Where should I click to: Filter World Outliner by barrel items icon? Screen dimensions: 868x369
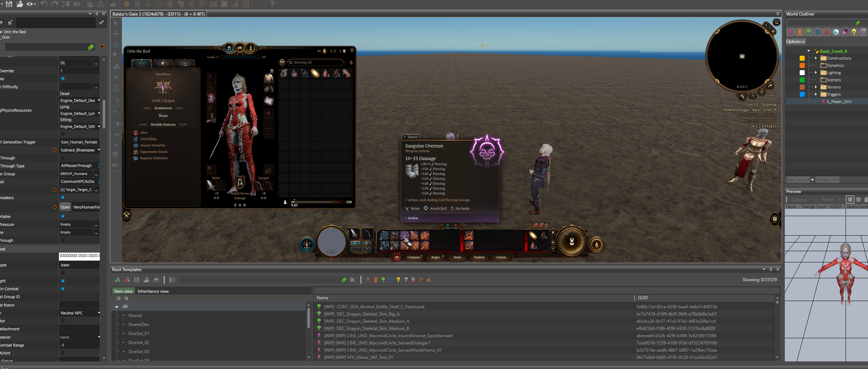tap(800, 32)
